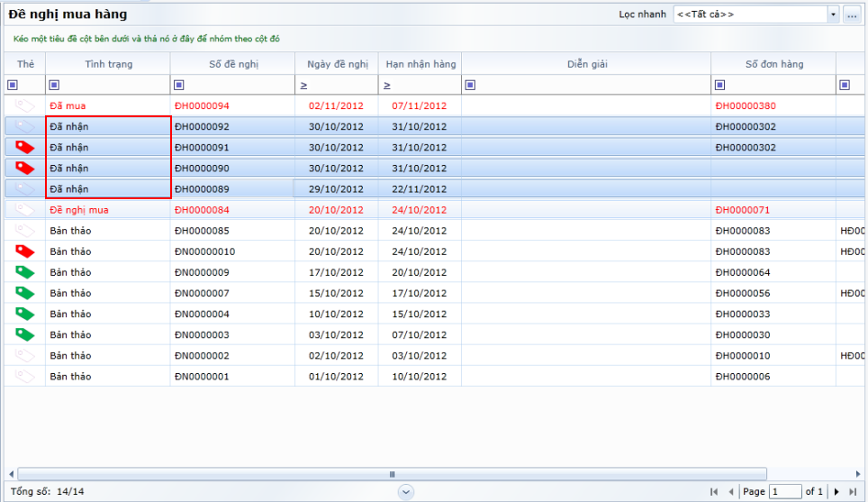
Task: Click the previous page arrow in pager
Action: click(x=730, y=491)
